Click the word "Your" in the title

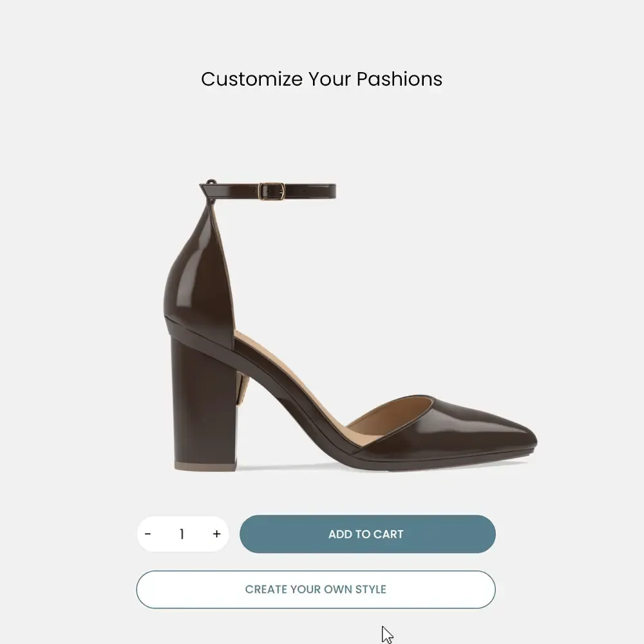point(329,79)
